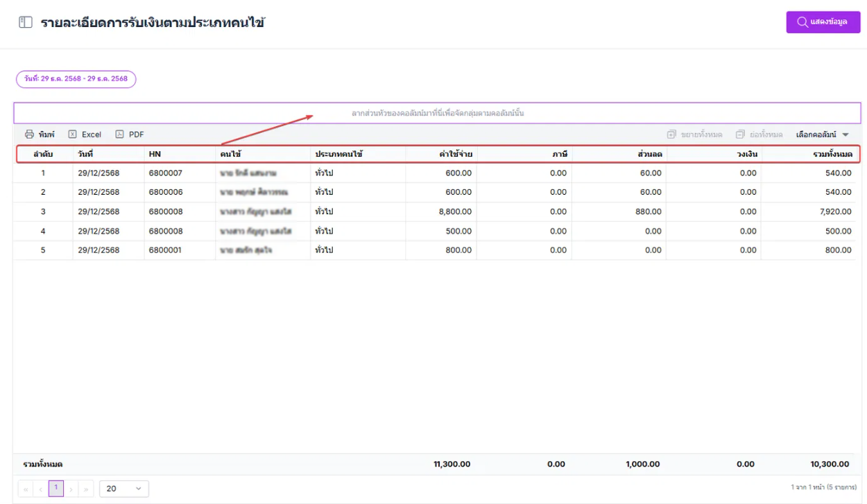Open the 20 rows-per-page dropdown
The width and height of the screenshot is (867, 504).
pyautogui.click(x=124, y=489)
